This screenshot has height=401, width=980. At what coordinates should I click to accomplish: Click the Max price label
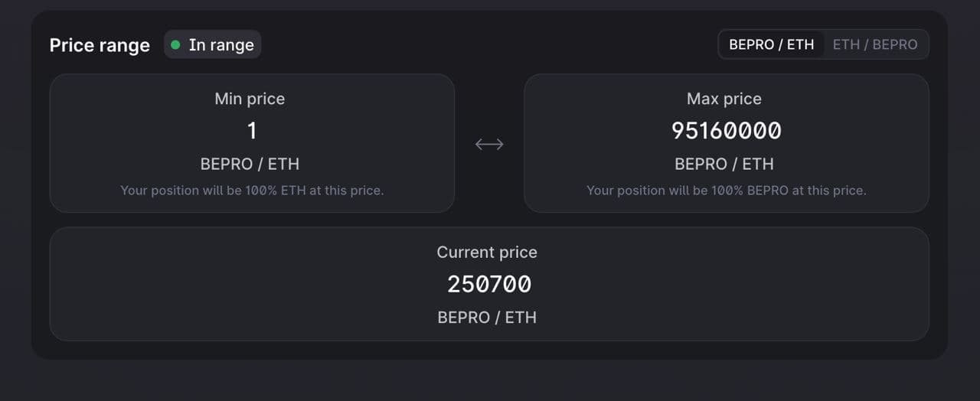(x=724, y=99)
